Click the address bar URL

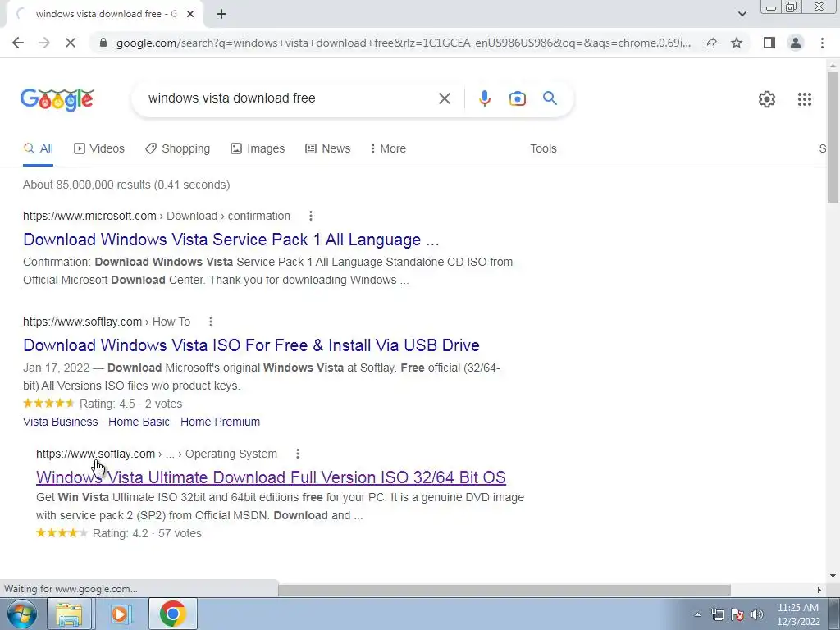pyautogui.click(x=403, y=43)
